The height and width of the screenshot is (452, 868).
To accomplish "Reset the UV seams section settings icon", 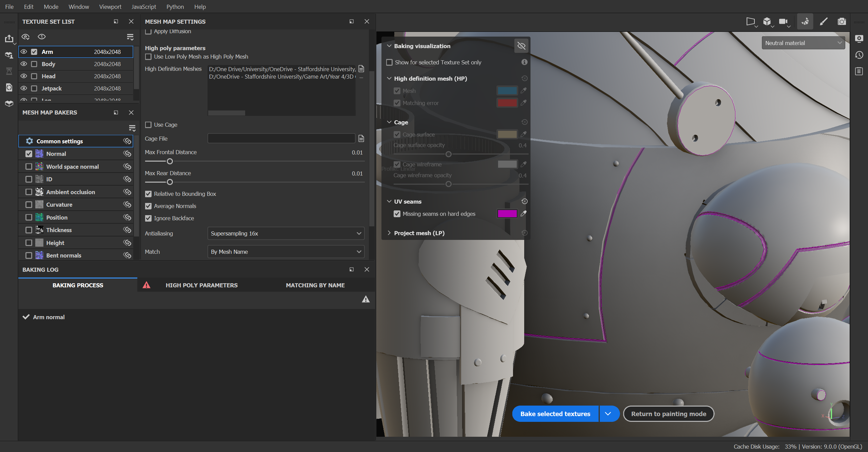I will 525,201.
